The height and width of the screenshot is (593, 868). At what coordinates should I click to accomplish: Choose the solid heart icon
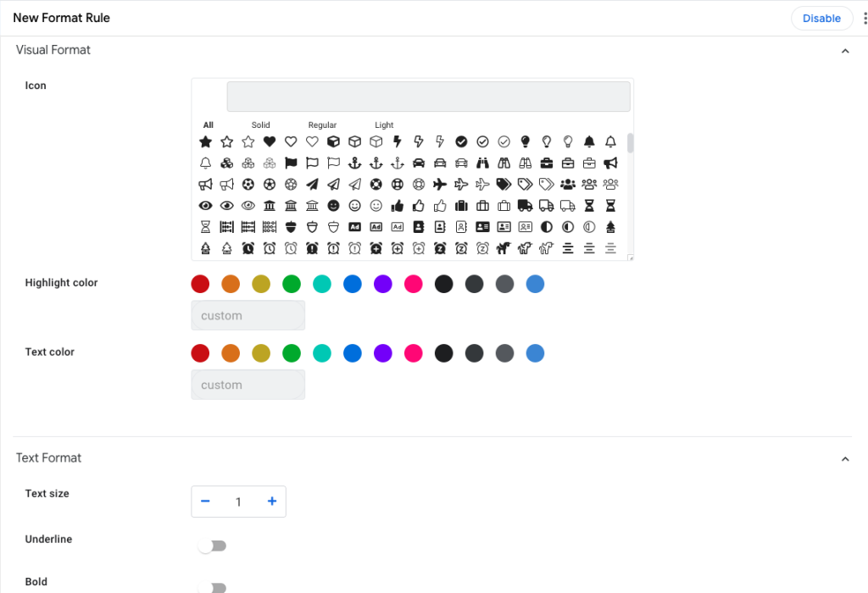click(270, 141)
